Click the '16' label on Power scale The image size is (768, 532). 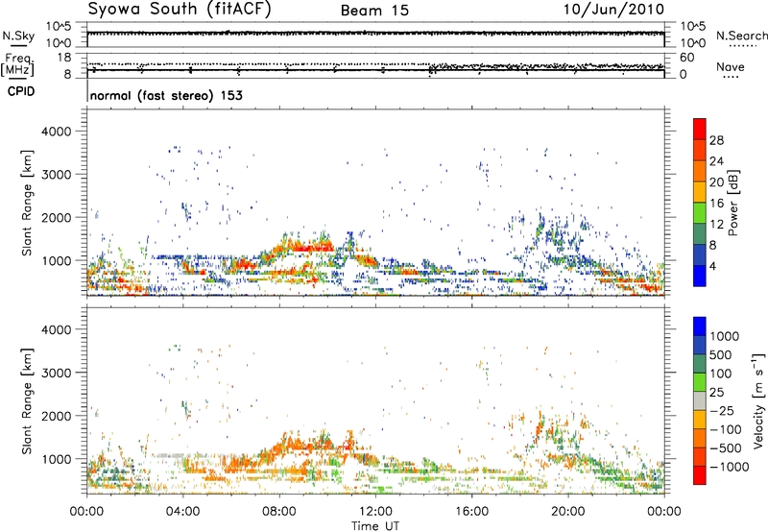[x=716, y=204]
